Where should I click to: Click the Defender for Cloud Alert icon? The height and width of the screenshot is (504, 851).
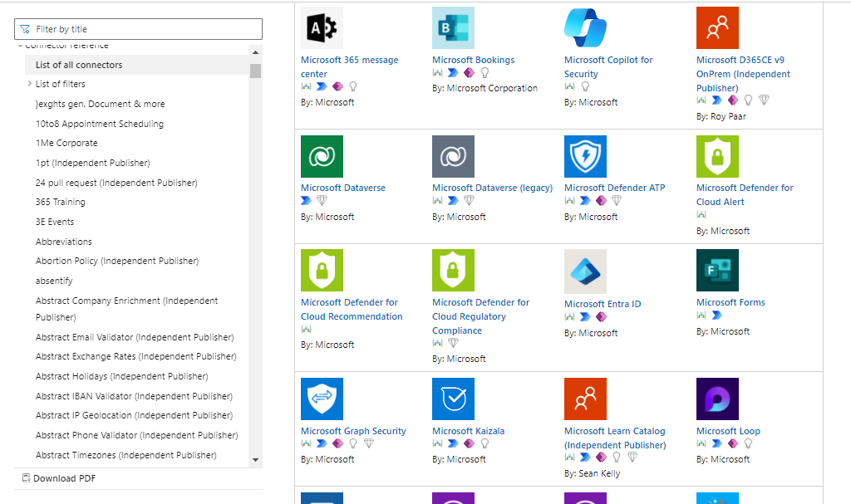717,156
